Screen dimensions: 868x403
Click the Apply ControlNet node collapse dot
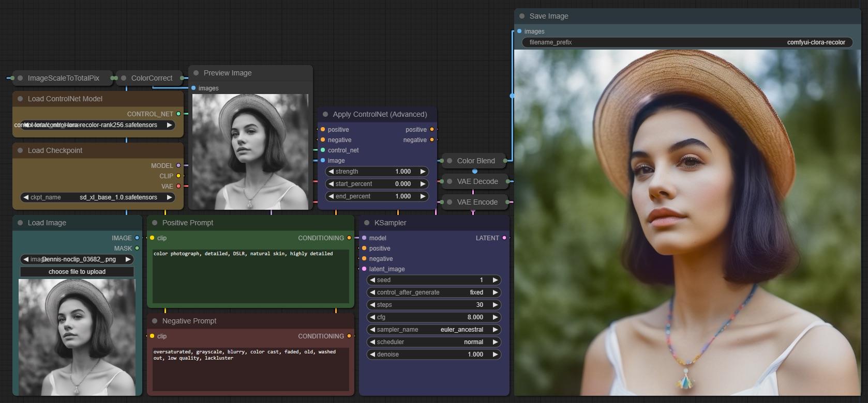point(325,114)
